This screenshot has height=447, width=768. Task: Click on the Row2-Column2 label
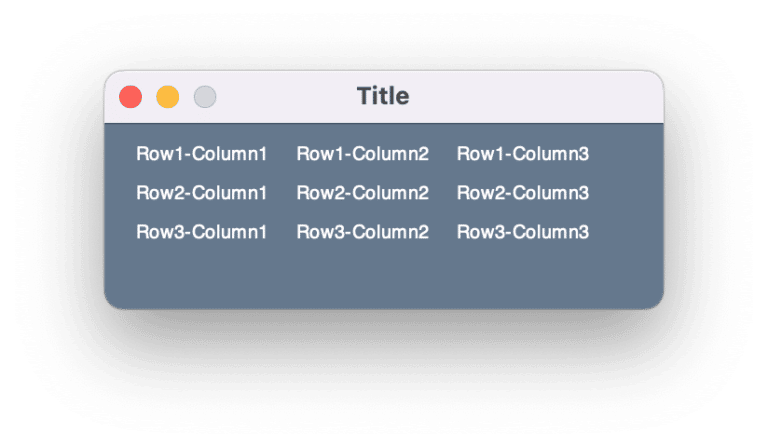tap(362, 193)
